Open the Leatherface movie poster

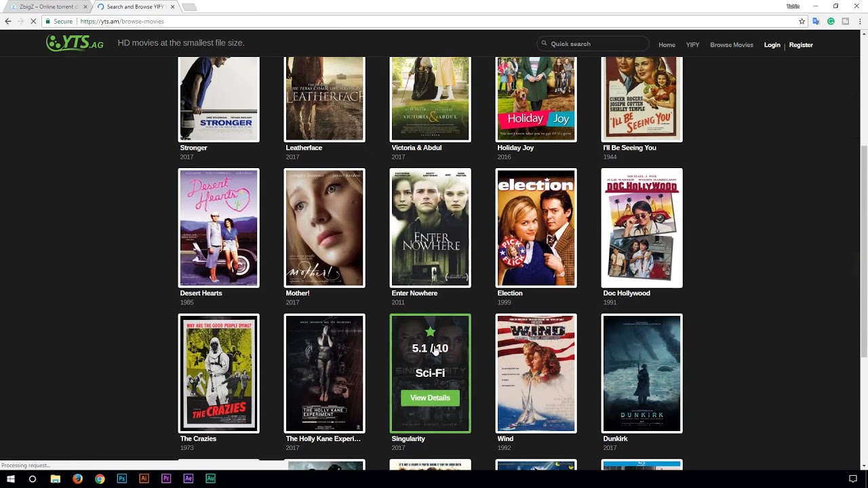click(324, 99)
